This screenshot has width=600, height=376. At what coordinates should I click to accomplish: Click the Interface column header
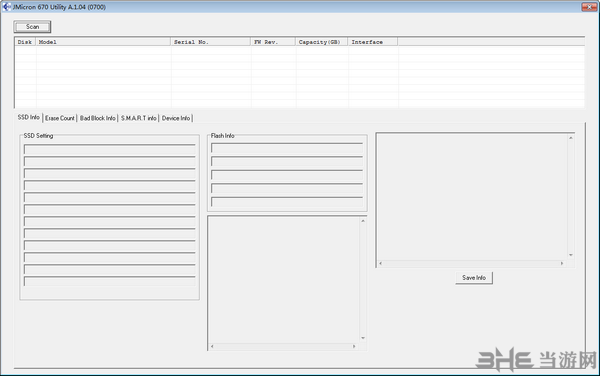(373, 42)
